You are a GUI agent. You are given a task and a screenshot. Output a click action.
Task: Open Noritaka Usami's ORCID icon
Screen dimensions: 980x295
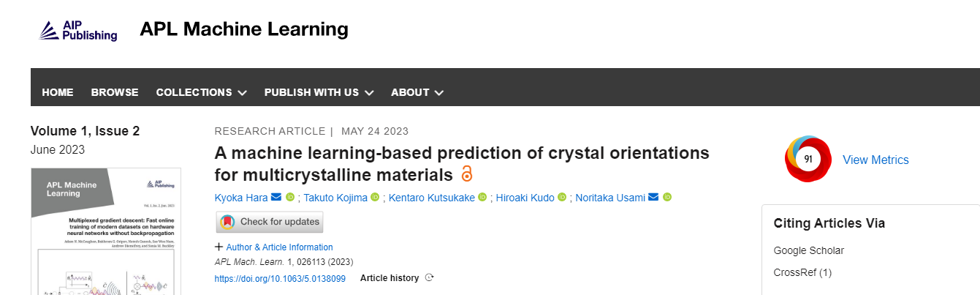667,197
